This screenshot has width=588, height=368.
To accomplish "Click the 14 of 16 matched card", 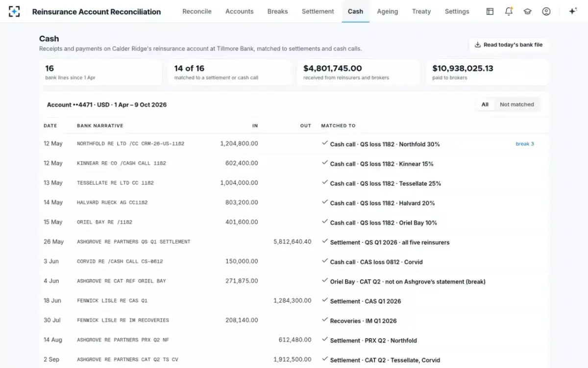I will pyautogui.click(x=229, y=73).
